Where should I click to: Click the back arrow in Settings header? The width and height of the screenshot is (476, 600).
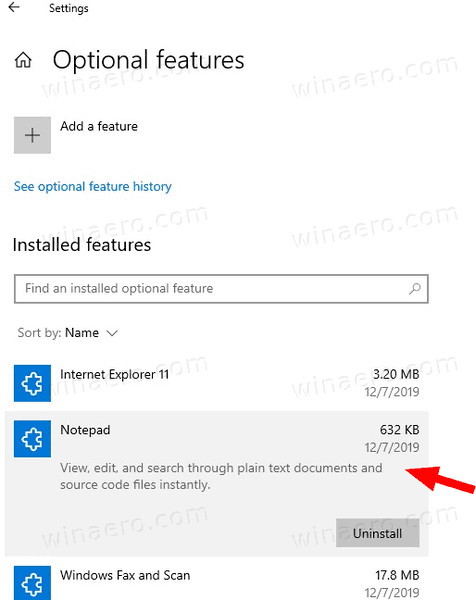[x=14, y=7]
